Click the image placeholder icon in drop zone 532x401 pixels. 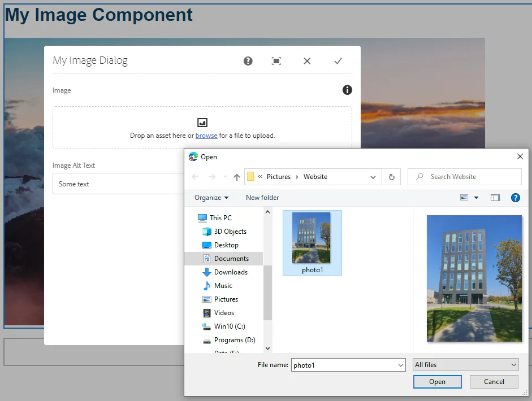tap(202, 123)
